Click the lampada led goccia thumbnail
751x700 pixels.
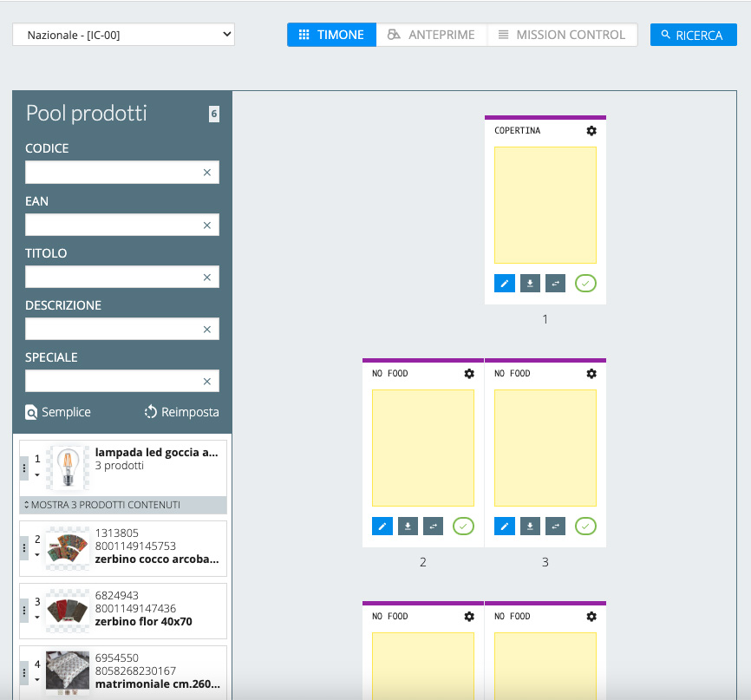coord(68,468)
